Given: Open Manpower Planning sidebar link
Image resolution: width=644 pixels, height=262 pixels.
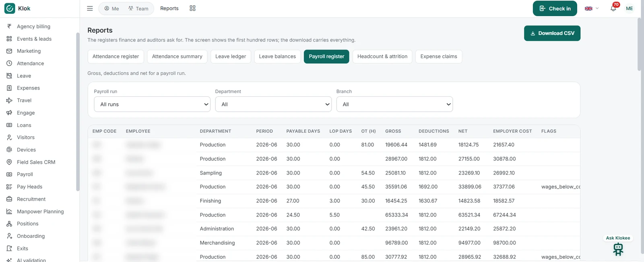Looking at the screenshot, I should 40,211.
